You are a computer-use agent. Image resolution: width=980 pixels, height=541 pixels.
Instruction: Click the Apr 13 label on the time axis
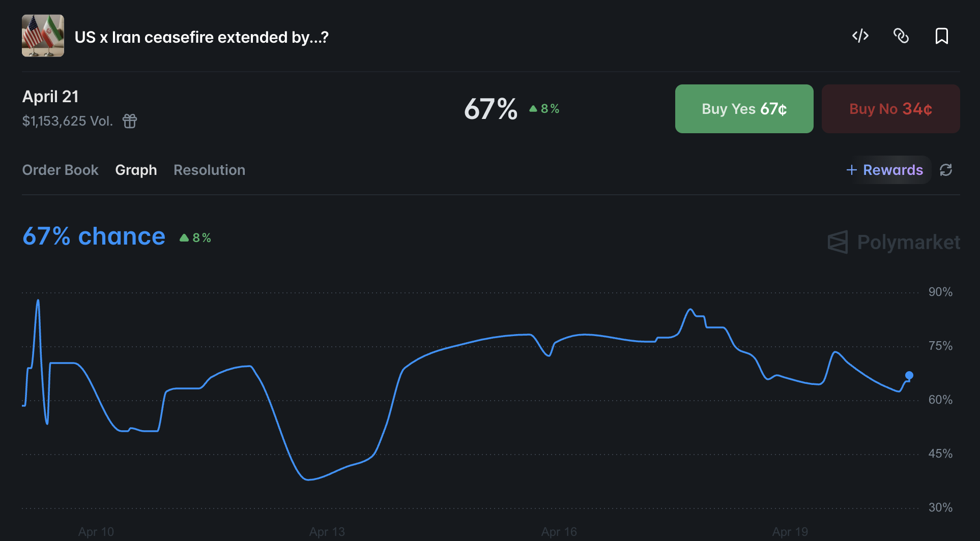point(327,531)
